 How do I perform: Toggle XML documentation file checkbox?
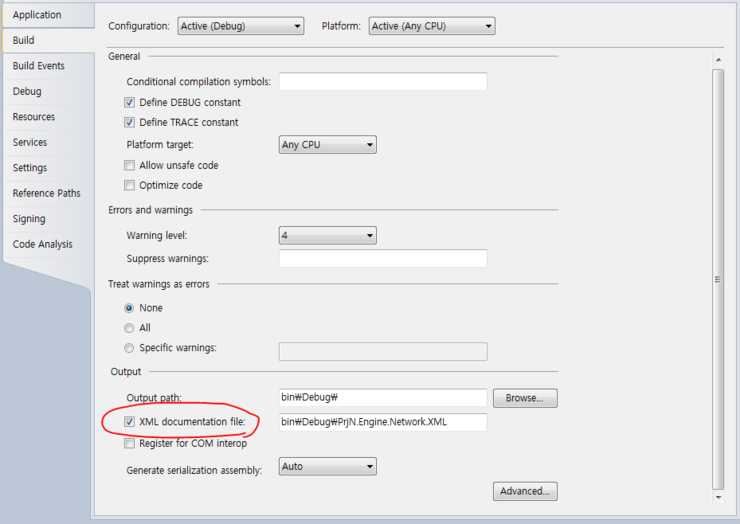[130, 422]
